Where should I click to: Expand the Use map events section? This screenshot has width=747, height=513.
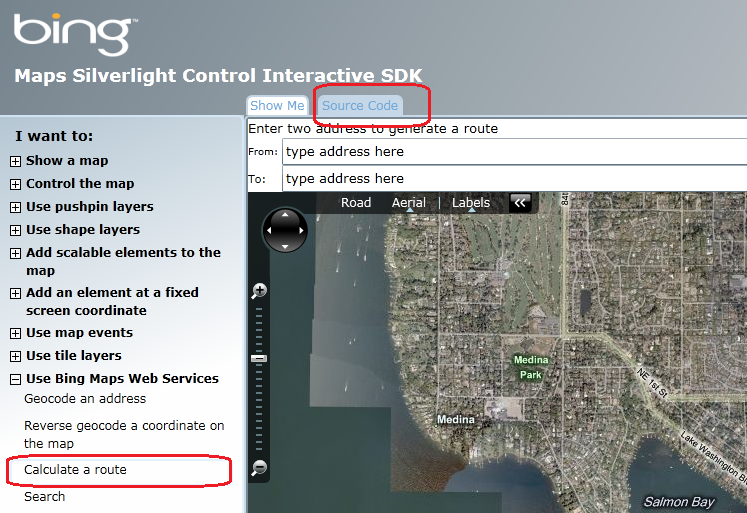[15, 333]
